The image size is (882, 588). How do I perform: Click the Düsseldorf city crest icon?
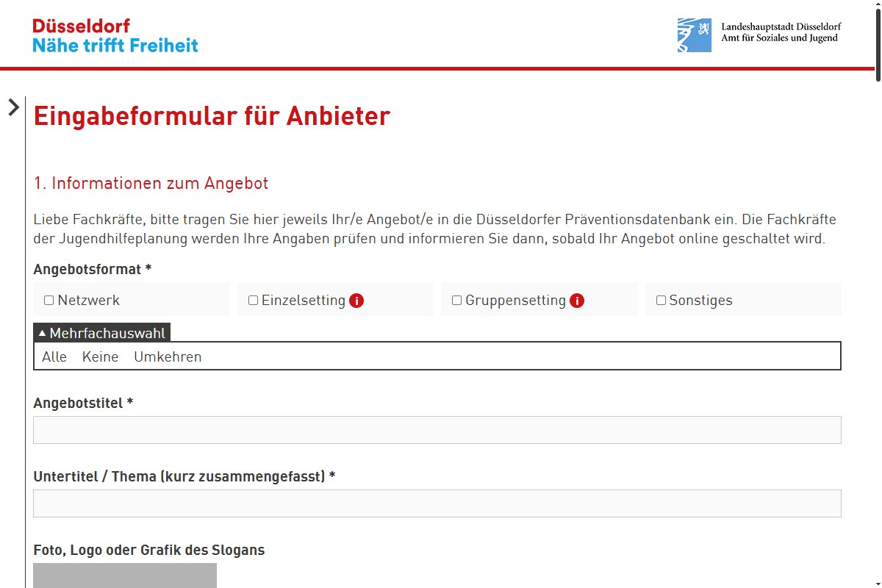tap(694, 35)
